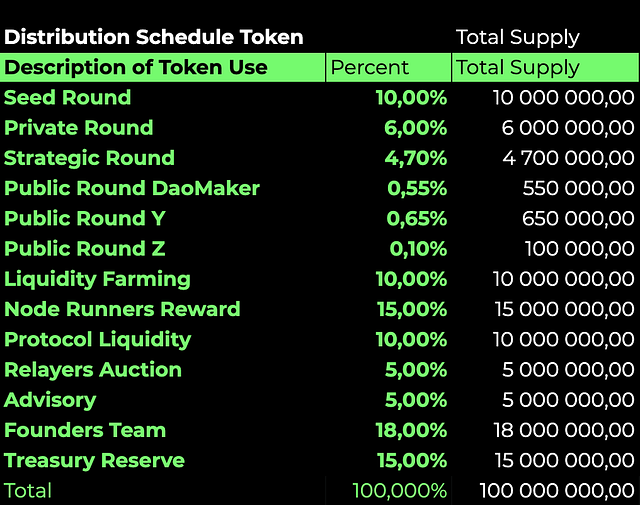
Task: Click the Node Runners Reward 15,00% cell
Action: 411,309
